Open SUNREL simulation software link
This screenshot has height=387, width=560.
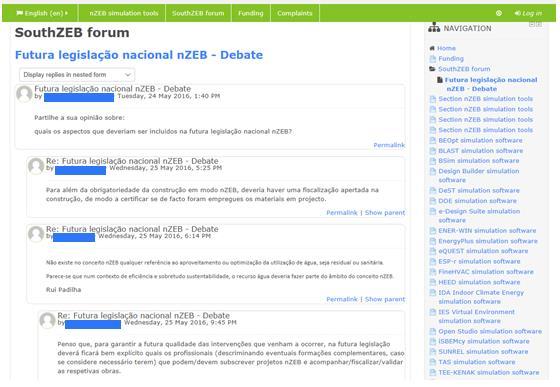coord(483,352)
